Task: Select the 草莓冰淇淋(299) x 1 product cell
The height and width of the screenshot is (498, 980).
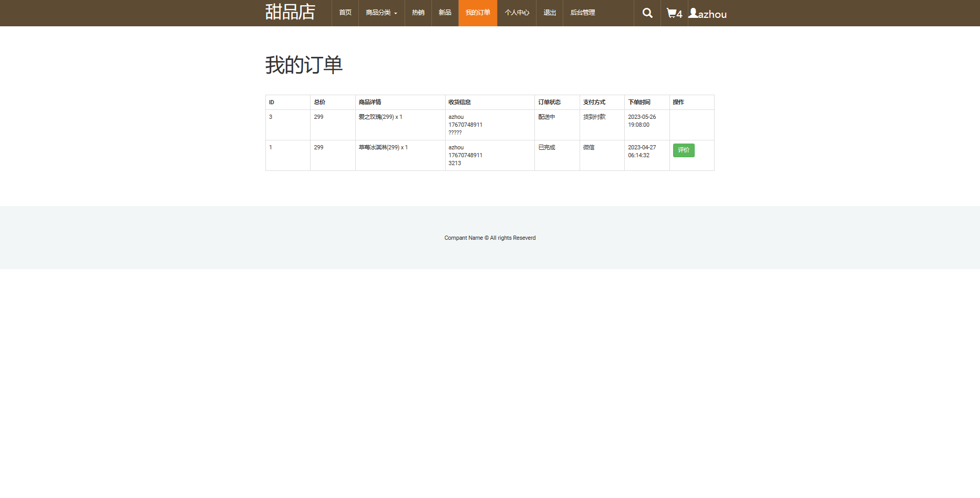Action: click(383, 147)
